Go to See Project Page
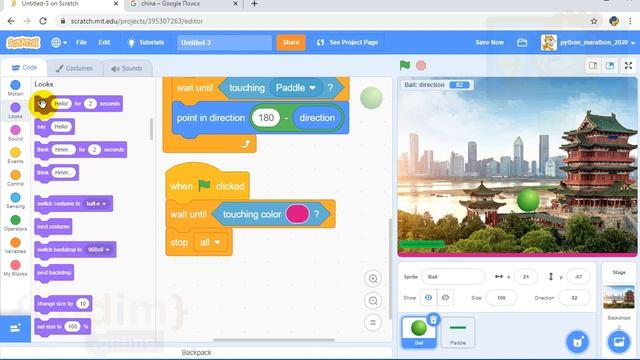The image size is (640, 360). (x=348, y=42)
